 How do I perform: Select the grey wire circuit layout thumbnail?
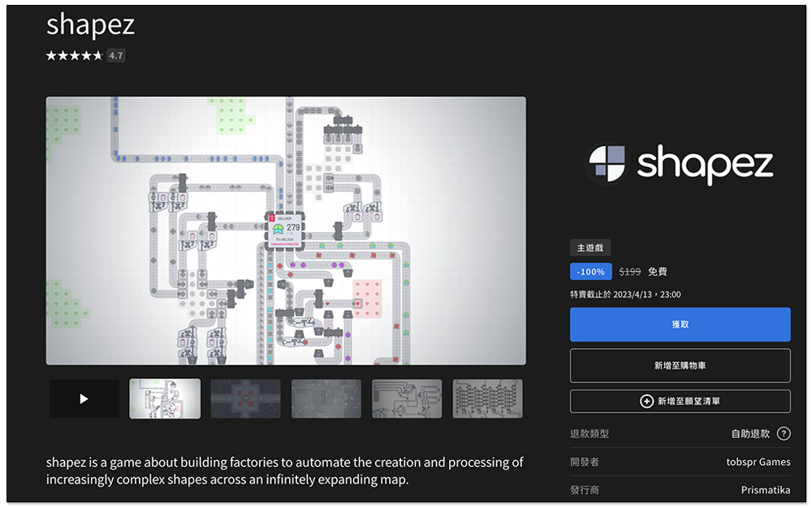click(x=407, y=398)
